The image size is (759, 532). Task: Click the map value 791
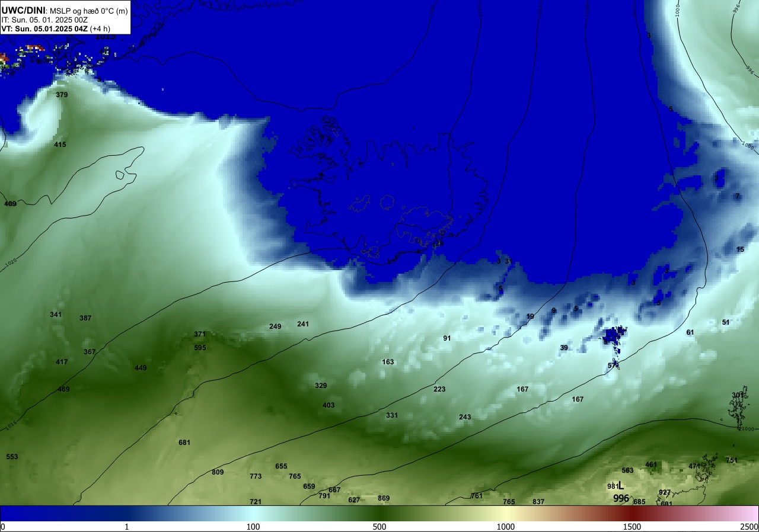[x=324, y=496]
